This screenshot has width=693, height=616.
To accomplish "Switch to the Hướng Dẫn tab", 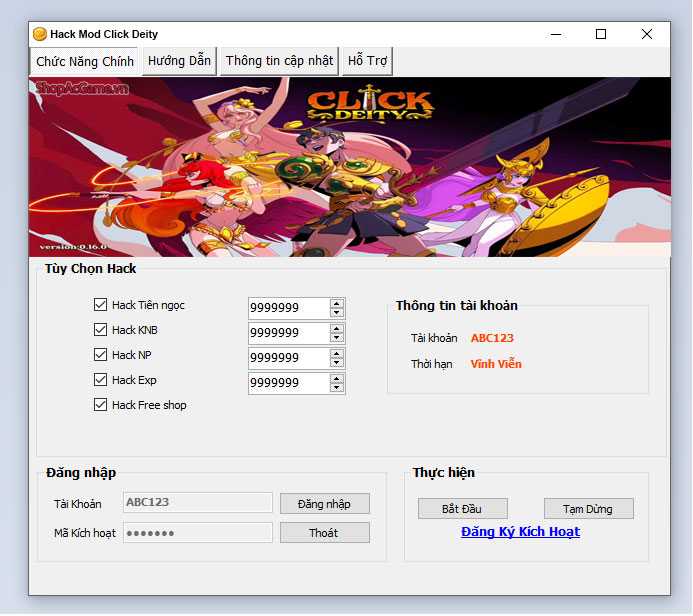I will (x=179, y=61).
